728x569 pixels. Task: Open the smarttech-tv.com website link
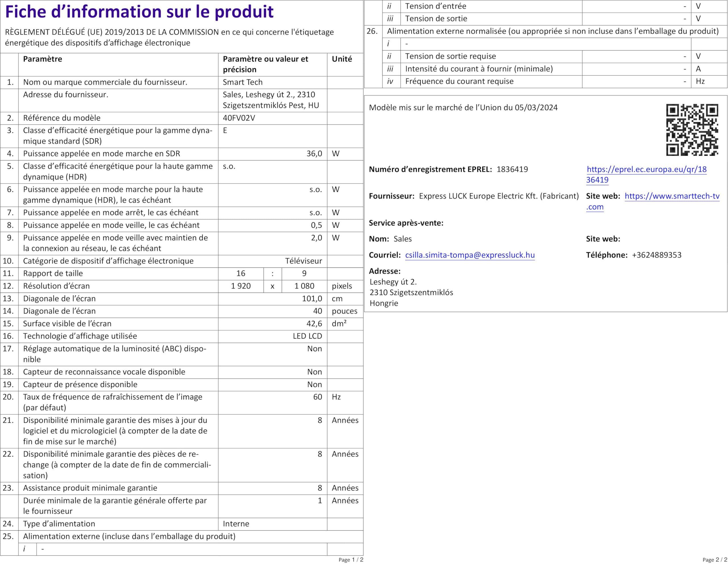672,196
